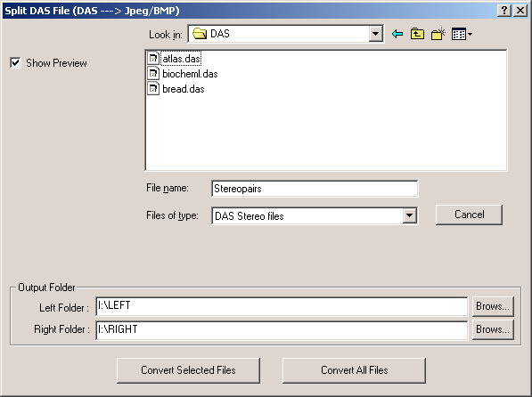532x397 pixels.
Task: Select the biocheml.das file icon
Action: click(153, 74)
